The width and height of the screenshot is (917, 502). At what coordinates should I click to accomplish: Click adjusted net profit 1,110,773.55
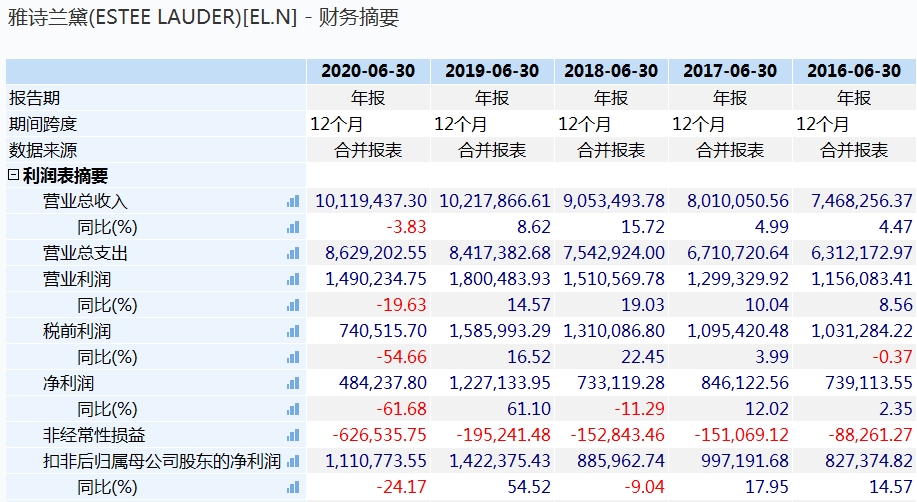[x=376, y=461]
